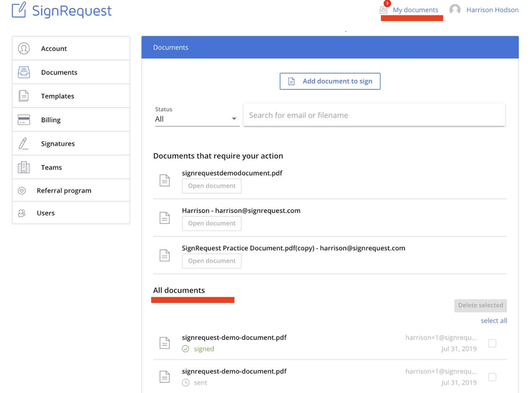
Task: Click the Teams building icon
Action: [x=24, y=167]
